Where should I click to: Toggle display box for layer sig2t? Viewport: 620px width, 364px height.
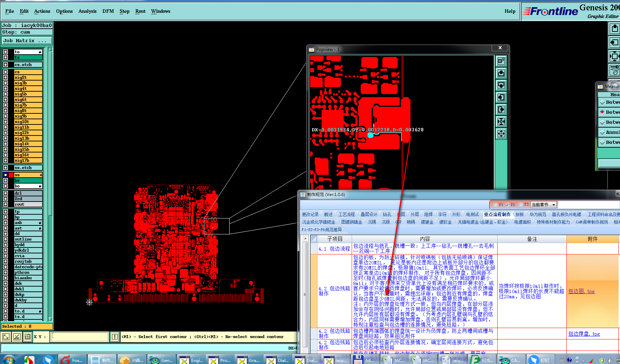tap(6, 77)
